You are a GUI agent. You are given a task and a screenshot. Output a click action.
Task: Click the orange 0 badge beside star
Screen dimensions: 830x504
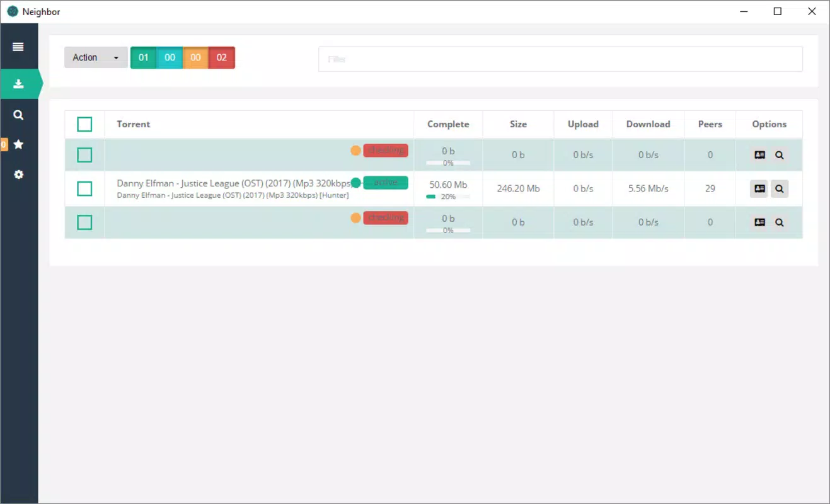[x=3, y=145]
